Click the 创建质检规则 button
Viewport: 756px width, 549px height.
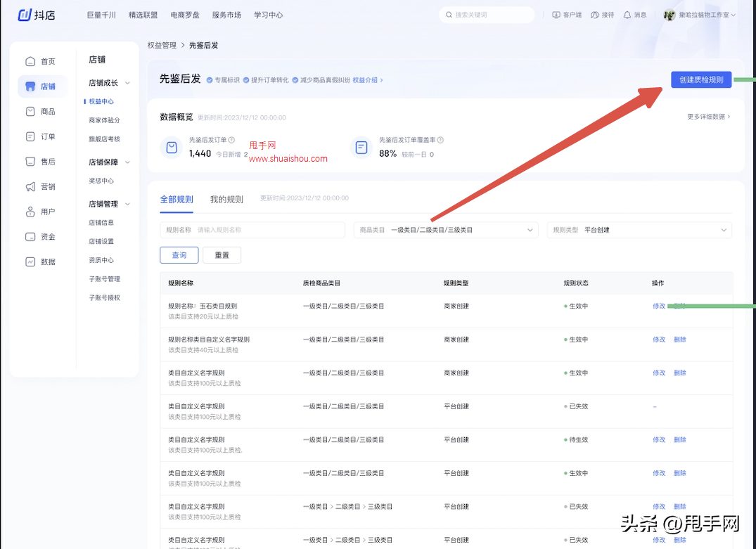tap(700, 79)
